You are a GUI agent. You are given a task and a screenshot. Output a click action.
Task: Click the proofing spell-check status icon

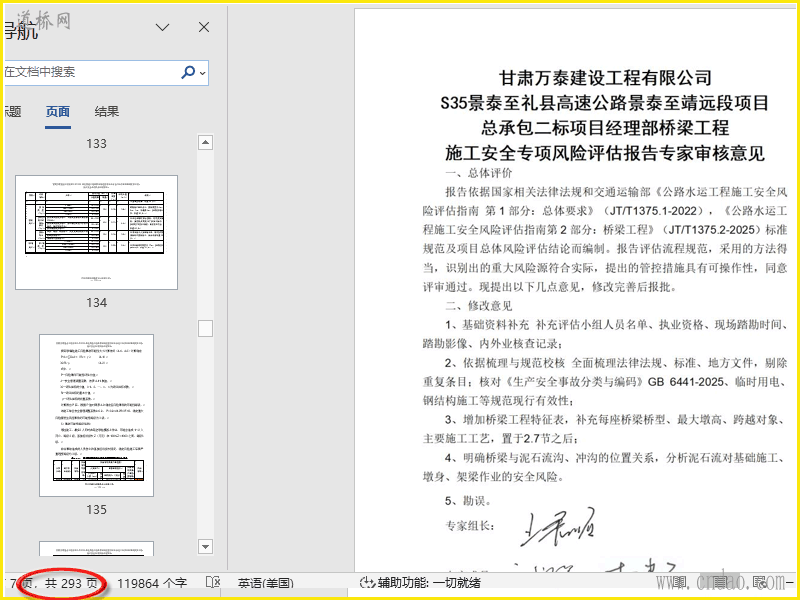[212, 583]
